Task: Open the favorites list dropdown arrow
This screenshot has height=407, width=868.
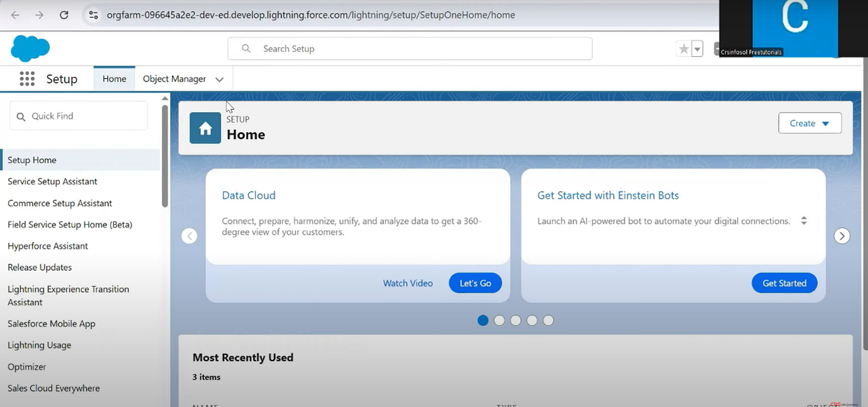Action: (x=697, y=49)
